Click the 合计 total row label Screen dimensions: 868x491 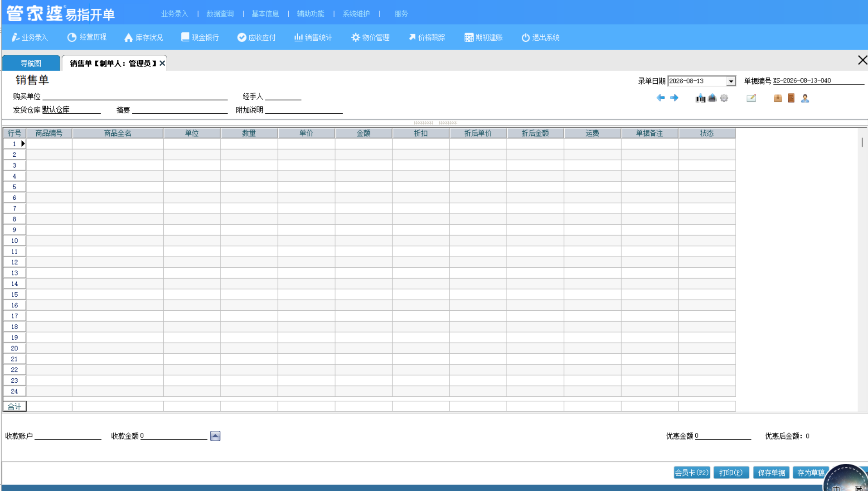(x=15, y=406)
